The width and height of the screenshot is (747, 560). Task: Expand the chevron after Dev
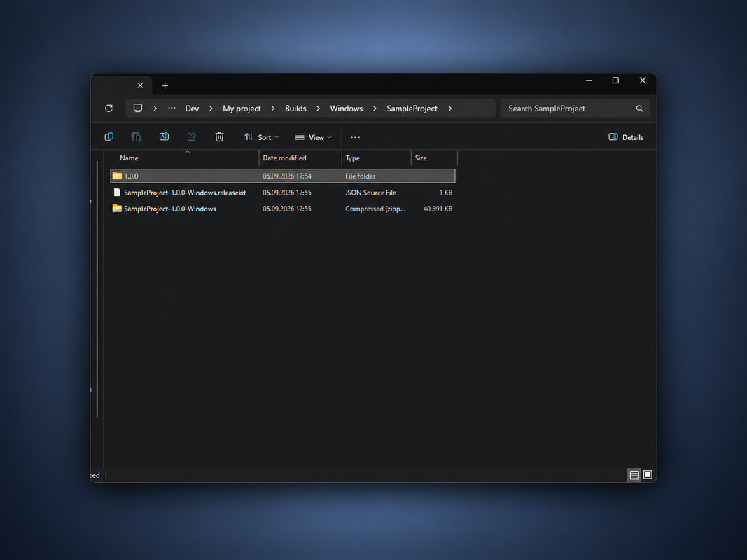click(211, 108)
